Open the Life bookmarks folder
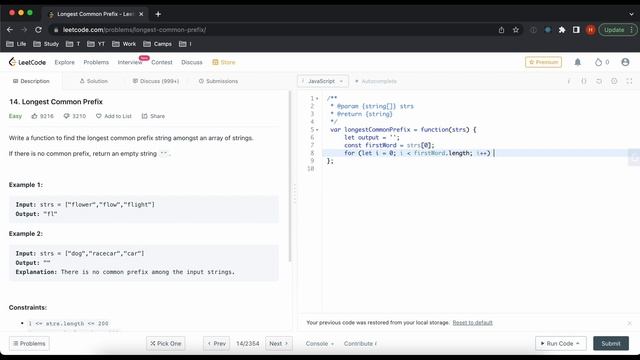 [x=16, y=44]
